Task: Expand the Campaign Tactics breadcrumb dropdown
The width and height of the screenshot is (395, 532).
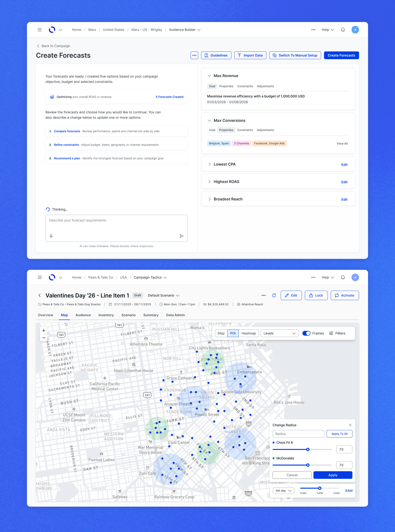Action: pyautogui.click(x=150, y=277)
